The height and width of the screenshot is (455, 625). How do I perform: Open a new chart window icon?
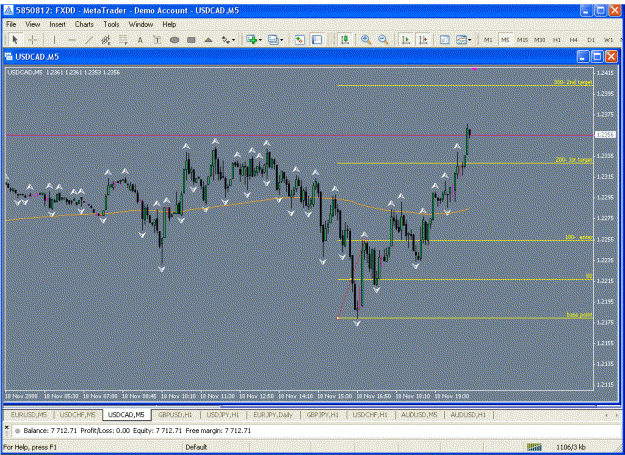click(x=252, y=39)
